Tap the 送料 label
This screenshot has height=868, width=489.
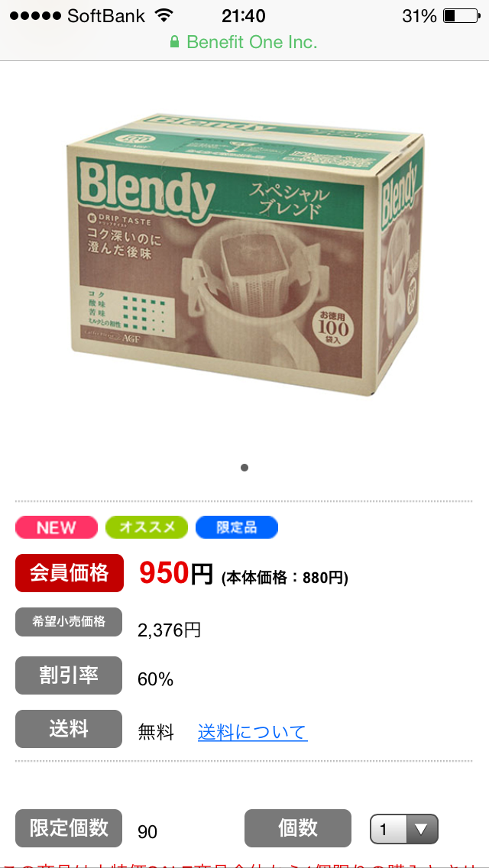(69, 729)
